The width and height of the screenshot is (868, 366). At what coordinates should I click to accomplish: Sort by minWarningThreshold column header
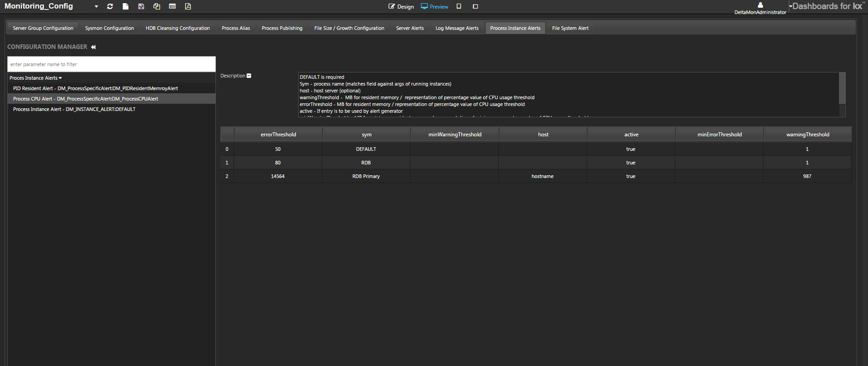point(455,135)
